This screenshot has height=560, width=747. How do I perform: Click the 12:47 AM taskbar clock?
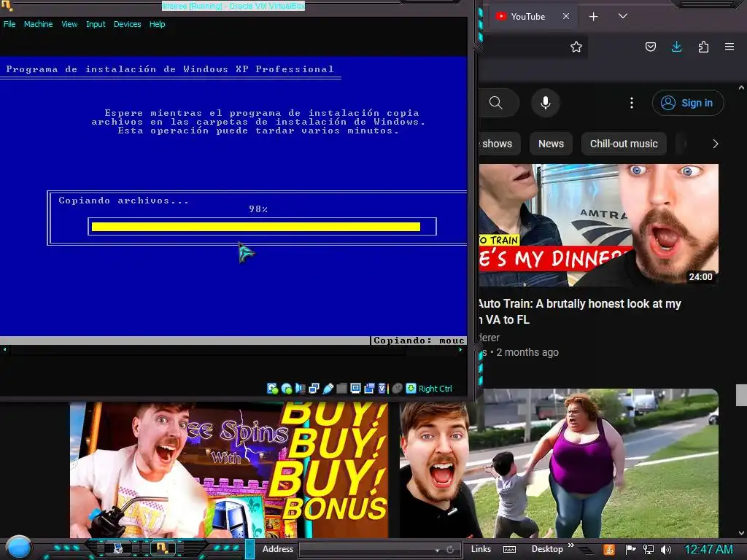click(709, 549)
